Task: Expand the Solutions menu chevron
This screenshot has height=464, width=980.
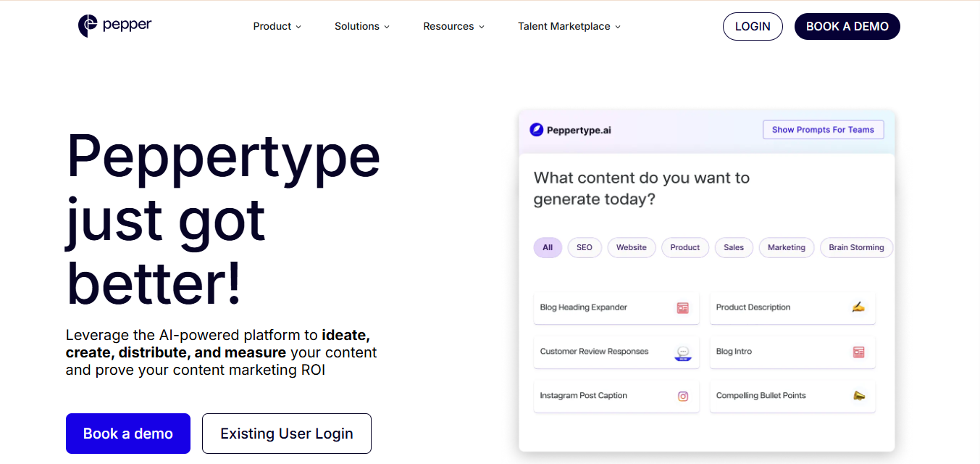Action: pos(386,27)
